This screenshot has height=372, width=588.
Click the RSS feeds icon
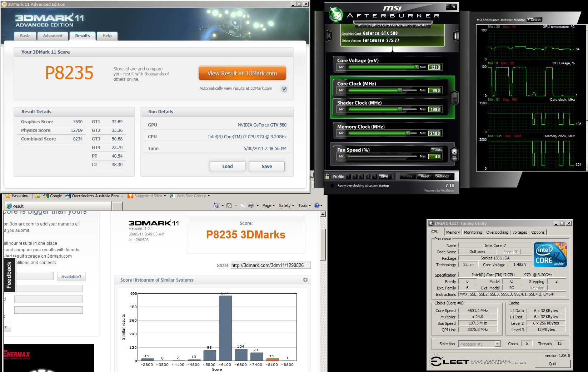tap(229, 205)
